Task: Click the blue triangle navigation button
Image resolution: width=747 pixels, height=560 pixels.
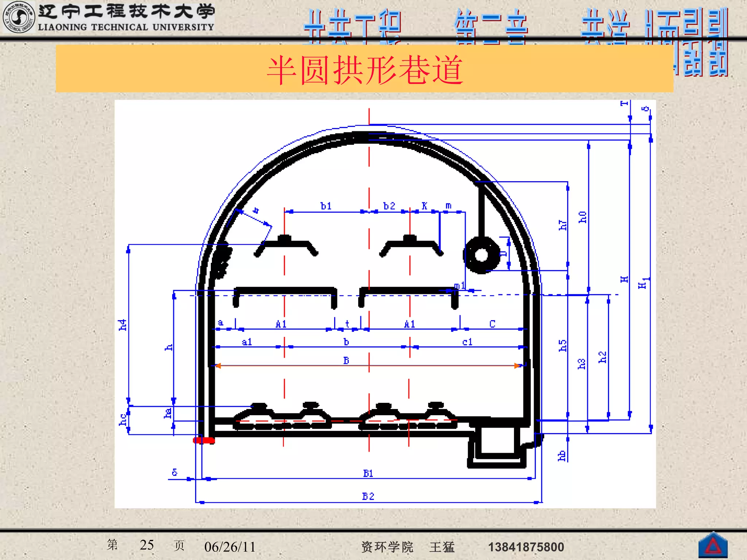Action: pyautogui.click(x=713, y=545)
